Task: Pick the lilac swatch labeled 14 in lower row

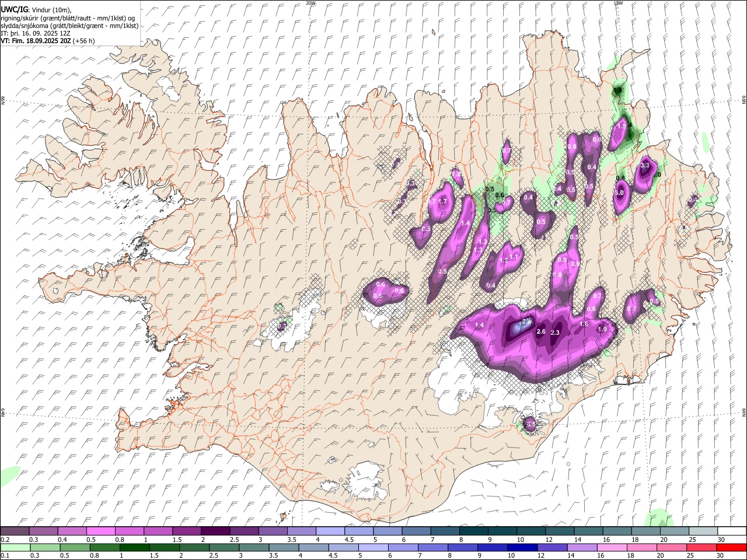Action: pyautogui.click(x=582, y=547)
